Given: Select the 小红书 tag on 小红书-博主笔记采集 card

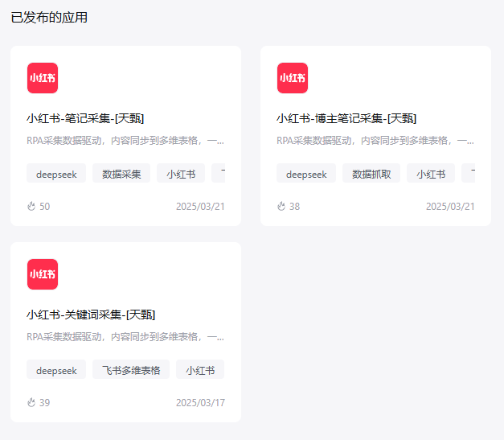Looking at the screenshot, I should pos(431,173).
